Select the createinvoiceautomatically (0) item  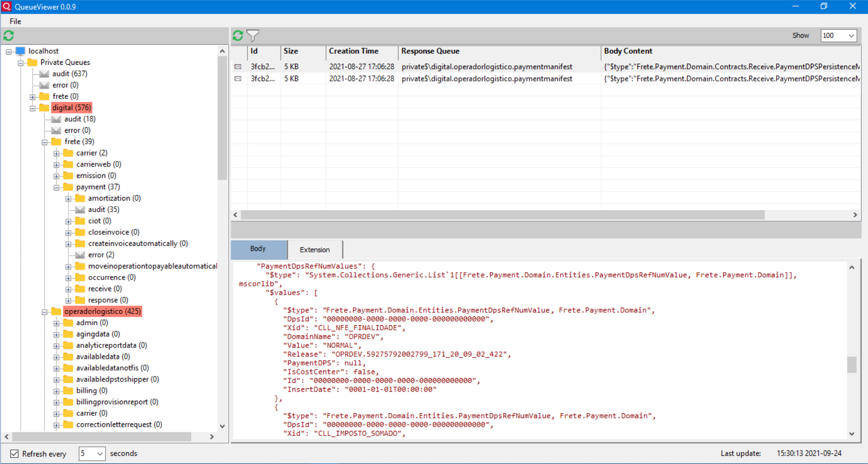[138, 243]
